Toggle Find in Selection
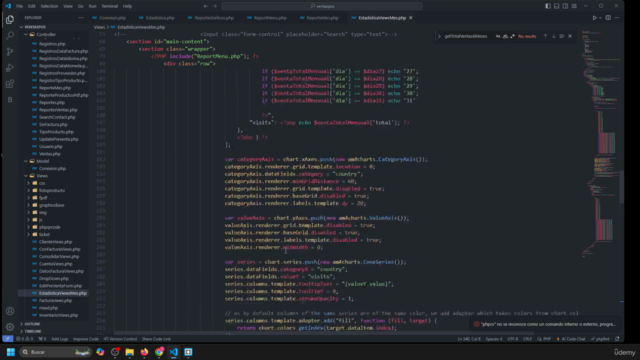The image size is (640, 360). (x=562, y=36)
